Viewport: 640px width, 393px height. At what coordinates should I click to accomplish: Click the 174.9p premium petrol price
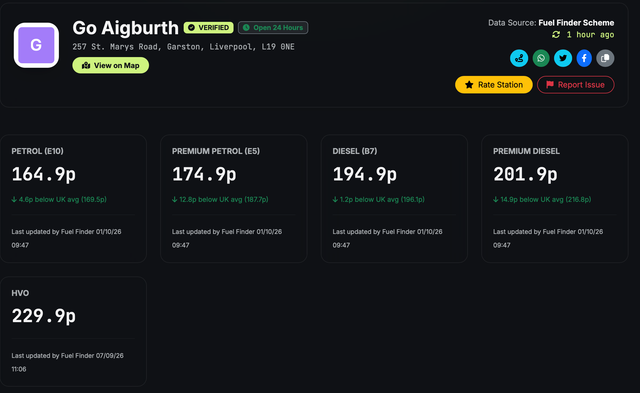[x=204, y=175]
